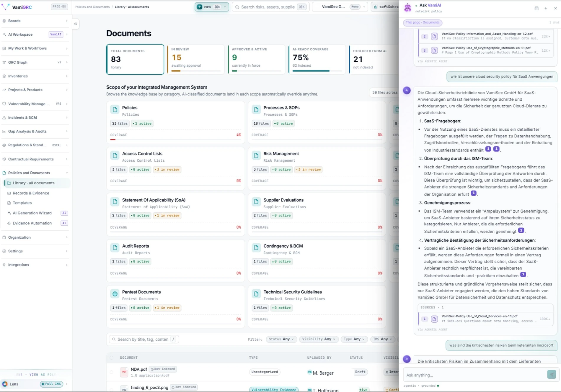The width and height of the screenshot is (561, 392).
Task: Open AI Generation Wizard in sidebar
Action: click(x=37, y=213)
